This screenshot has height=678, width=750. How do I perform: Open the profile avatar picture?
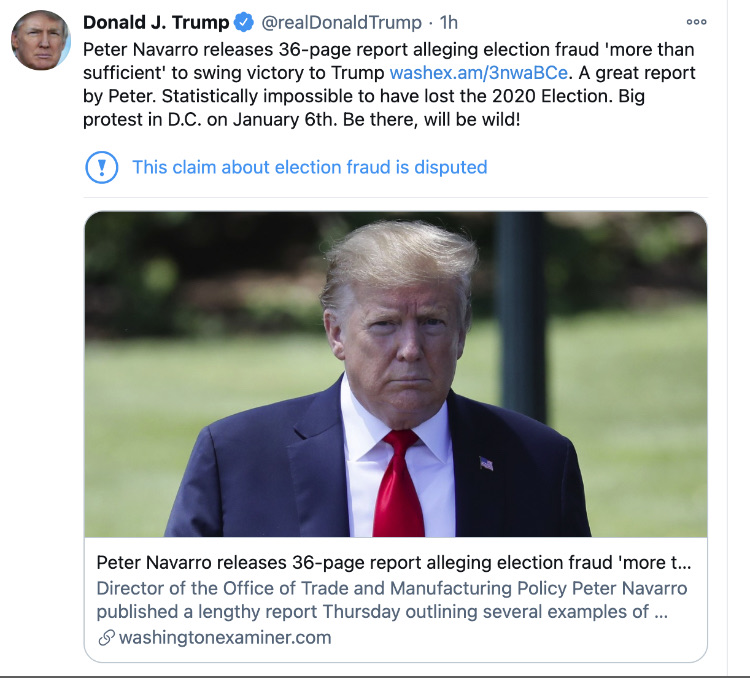pos(41,40)
